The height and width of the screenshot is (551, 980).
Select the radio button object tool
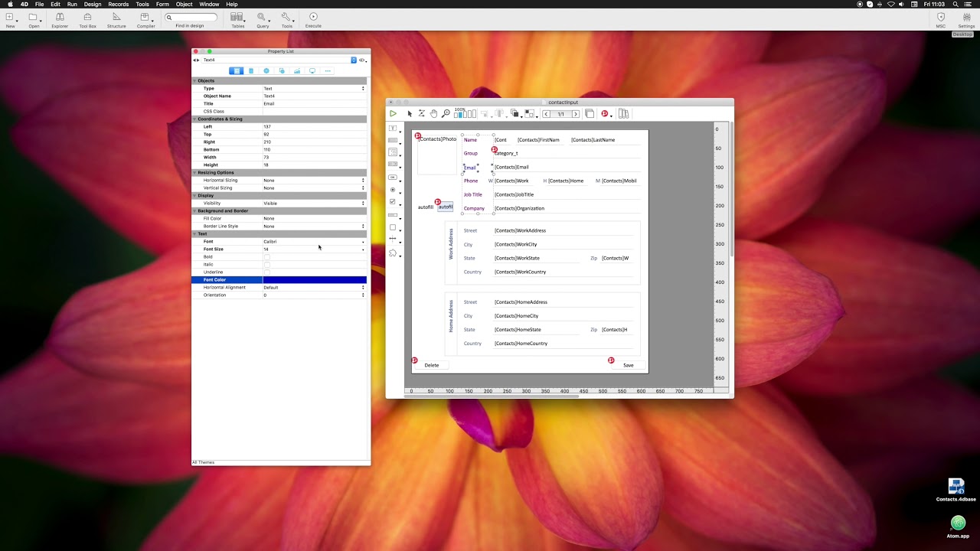tap(393, 190)
